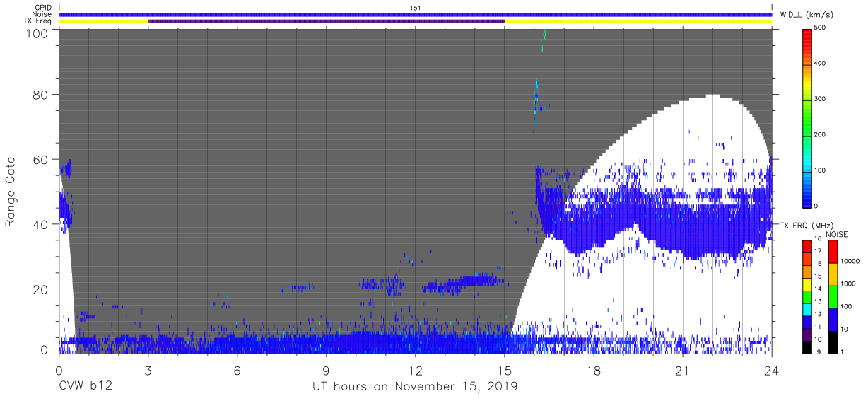This screenshot has height=401, width=868.
Task: Click the "400" label on WID color bar
Action: point(821,64)
